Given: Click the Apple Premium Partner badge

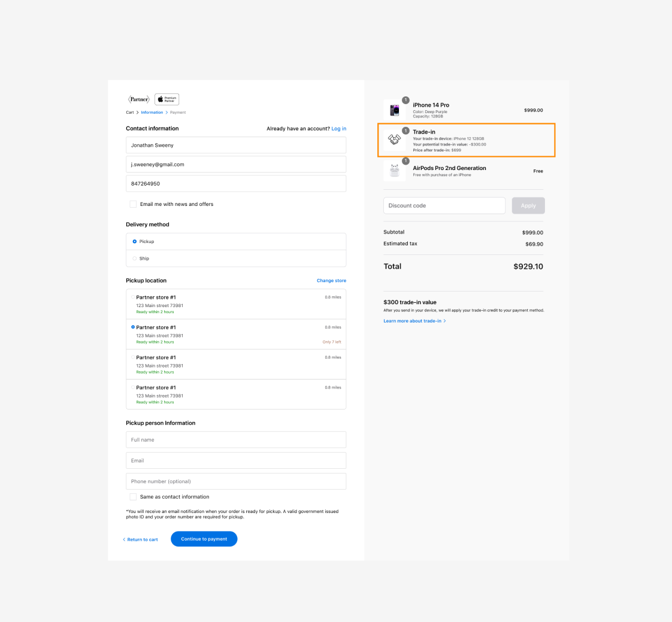Looking at the screenshot, I should 167,99.
